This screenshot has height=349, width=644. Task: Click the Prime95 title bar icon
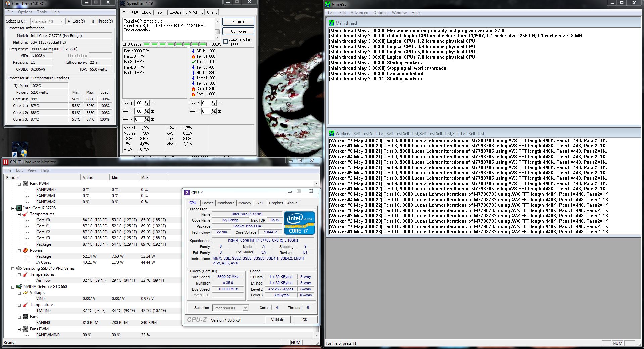(328, 4)
